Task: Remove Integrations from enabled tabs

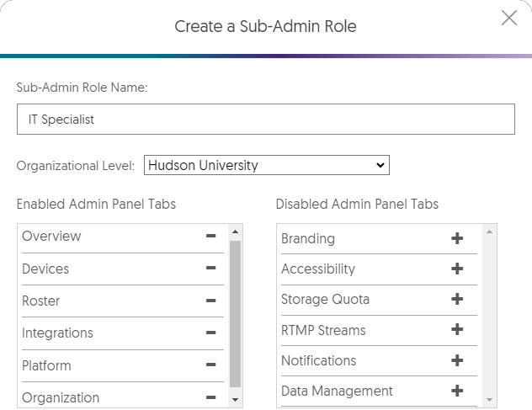Action: [210, 333]
